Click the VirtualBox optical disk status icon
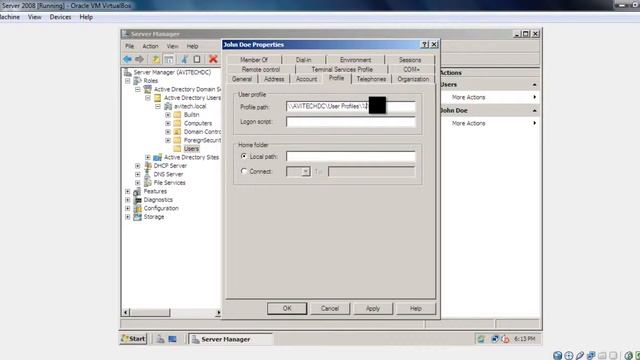 tap(569, 356)
